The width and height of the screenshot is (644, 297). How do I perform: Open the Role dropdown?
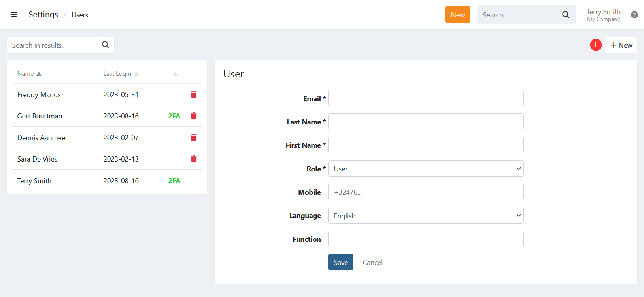coord(426,169)
